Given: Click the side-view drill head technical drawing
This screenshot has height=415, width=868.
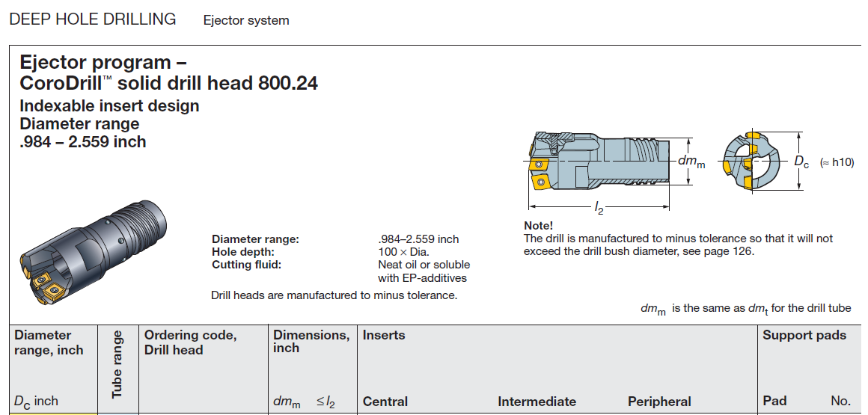Looking at the screenshot, I should point(598,162).
